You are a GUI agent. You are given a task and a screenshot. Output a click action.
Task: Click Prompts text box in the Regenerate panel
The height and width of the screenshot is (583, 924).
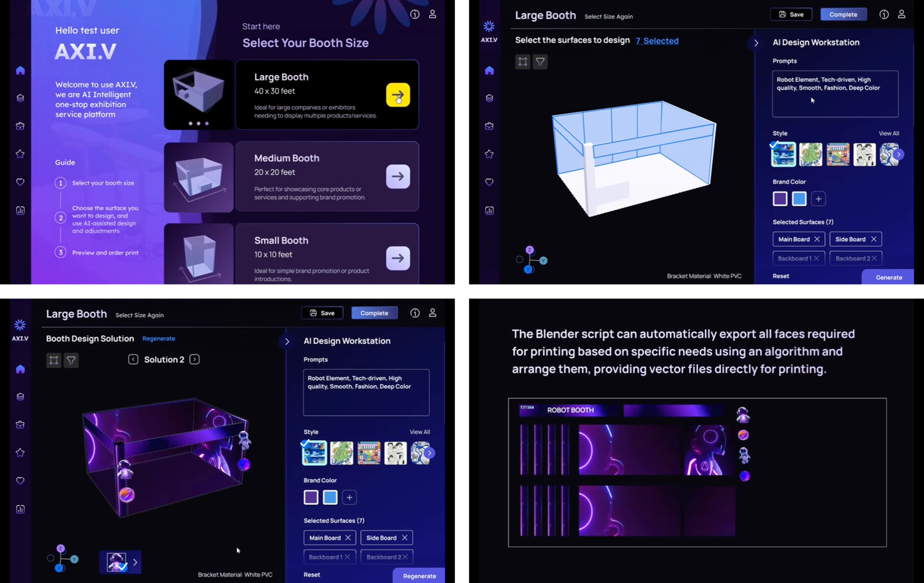tap(366, 392)
